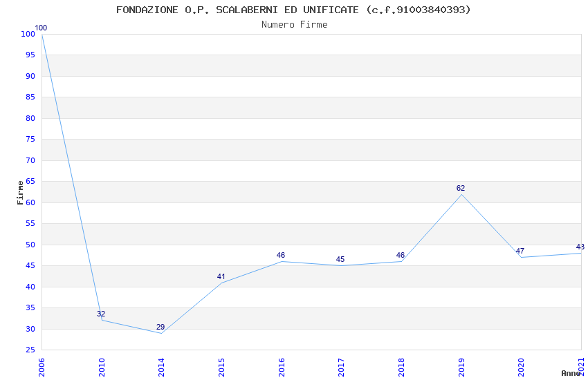Select the data label '29' at 2014
The width and height of the screenshot is (588, 380).
tap(160, 327)
